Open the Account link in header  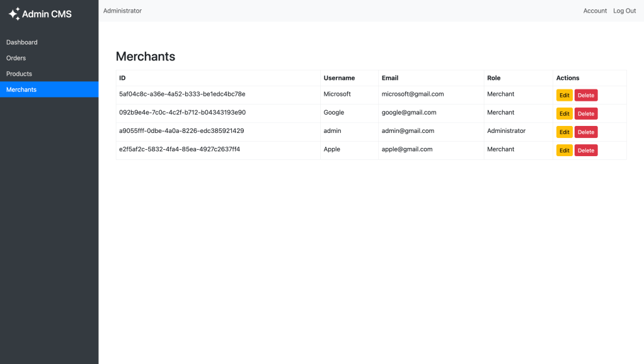point(595,11)
